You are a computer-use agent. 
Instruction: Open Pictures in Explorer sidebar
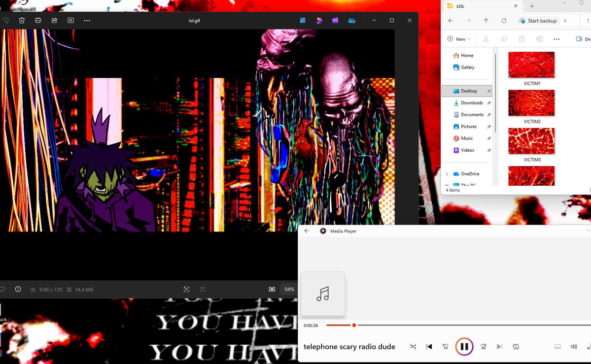click(467, 126)
